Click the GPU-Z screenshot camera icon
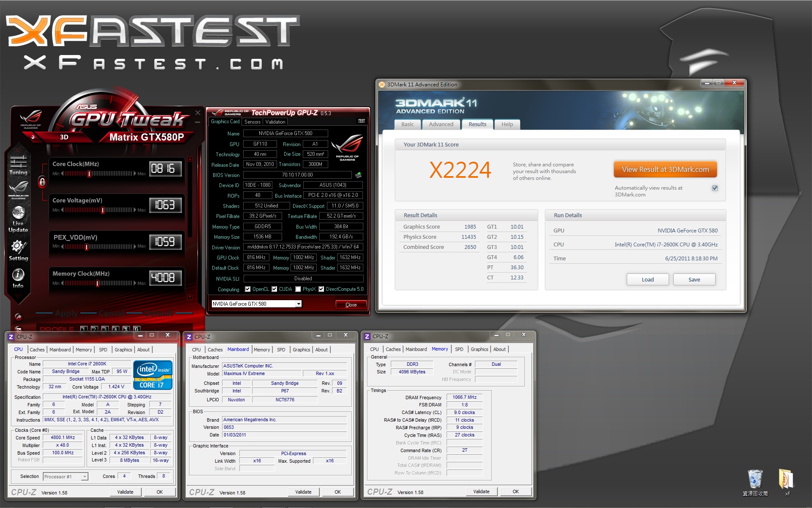The width and height of the screenshot is (812, 508). click(x=361, y=121)
